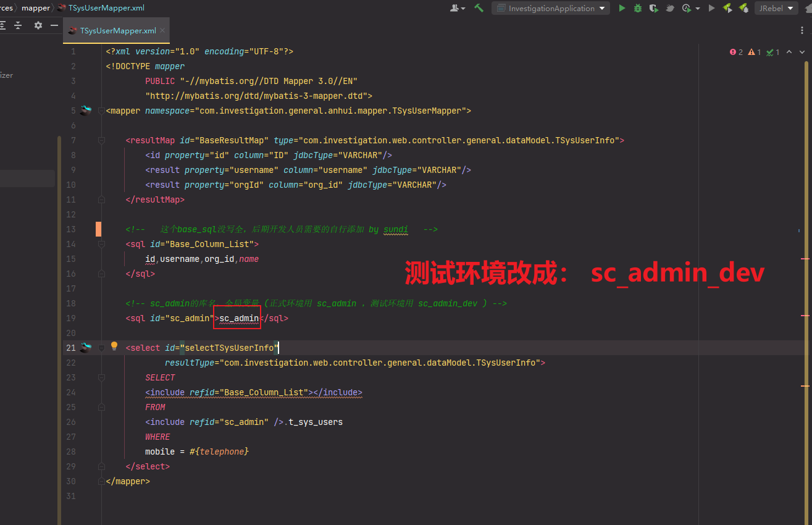Fold the resultMap block at line 7
Viewport: 812px width, 525px height.
pos(101,141)
